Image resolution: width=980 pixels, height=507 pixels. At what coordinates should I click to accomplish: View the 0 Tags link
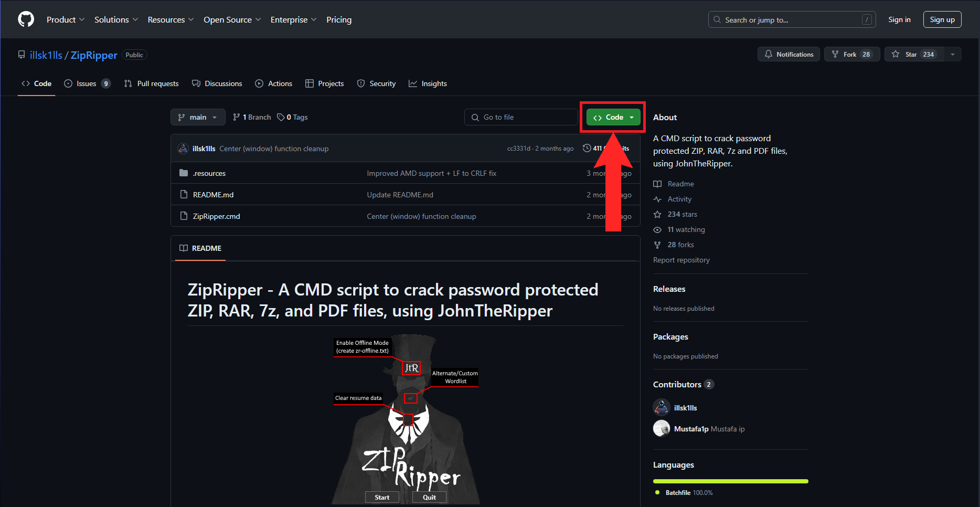pos(293,117)
